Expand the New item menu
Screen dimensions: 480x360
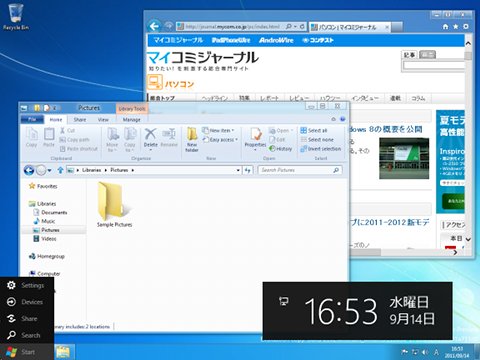click(218, 130)
